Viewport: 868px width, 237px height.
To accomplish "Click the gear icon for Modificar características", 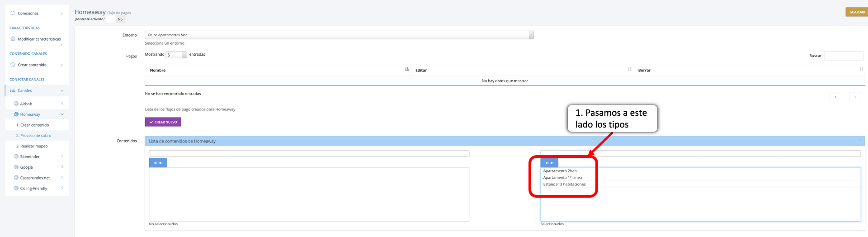I will pyautogui.click(x=13, y=39).
